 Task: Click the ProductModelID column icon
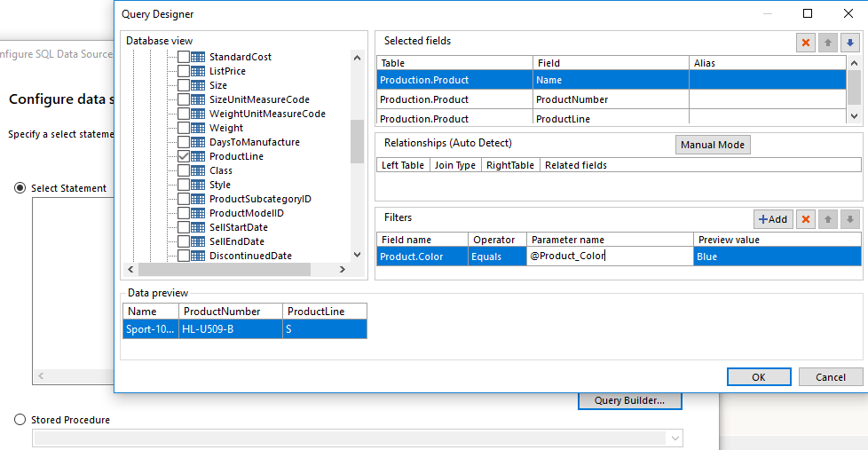click(x=198, y=213)
